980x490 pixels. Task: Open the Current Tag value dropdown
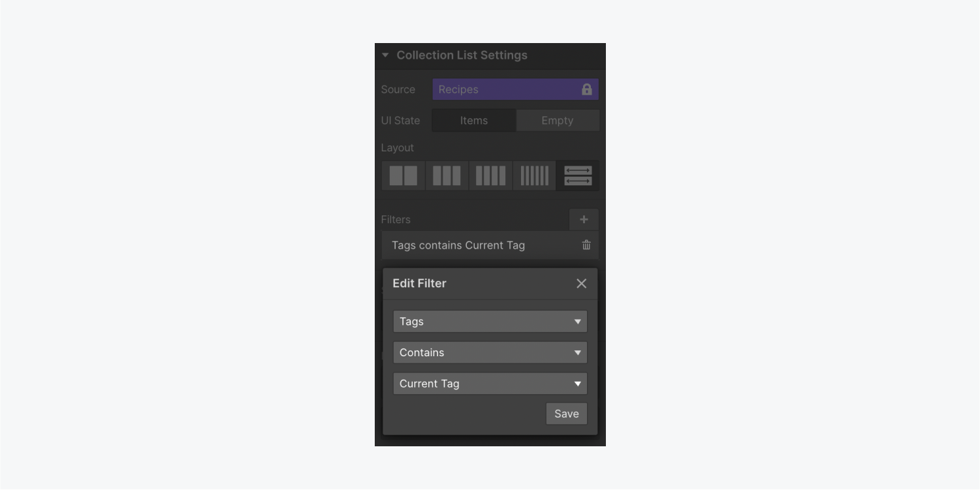490,384
